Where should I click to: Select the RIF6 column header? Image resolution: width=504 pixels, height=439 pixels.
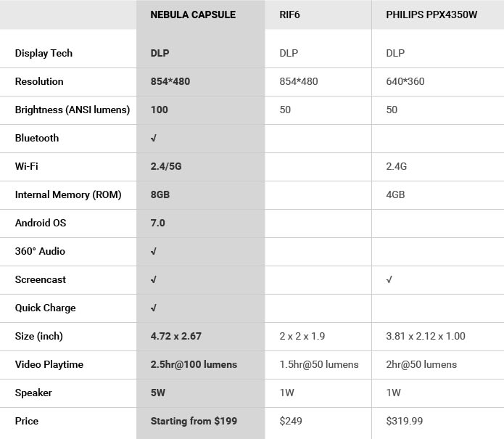[x=289, y=15]
